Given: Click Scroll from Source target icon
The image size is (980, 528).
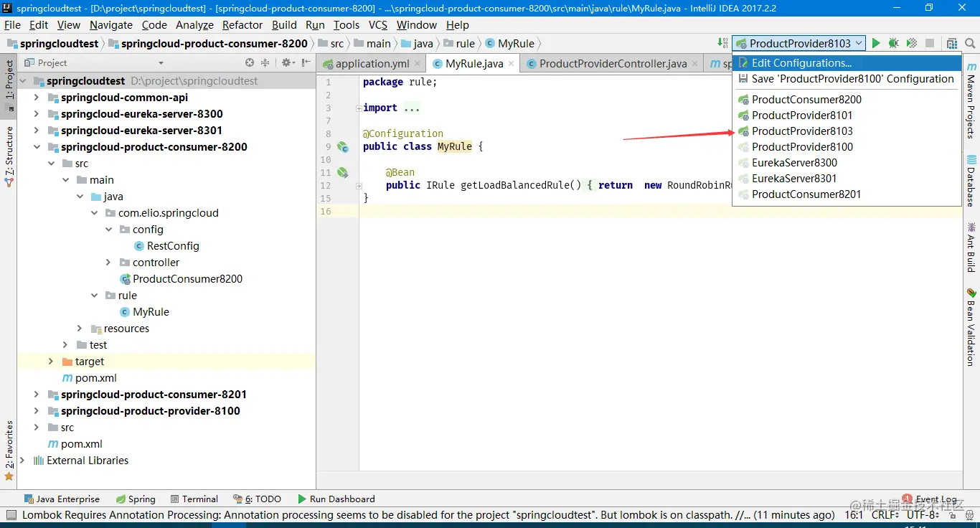Looking at the screenshot, I should click(x=250, y=62).
